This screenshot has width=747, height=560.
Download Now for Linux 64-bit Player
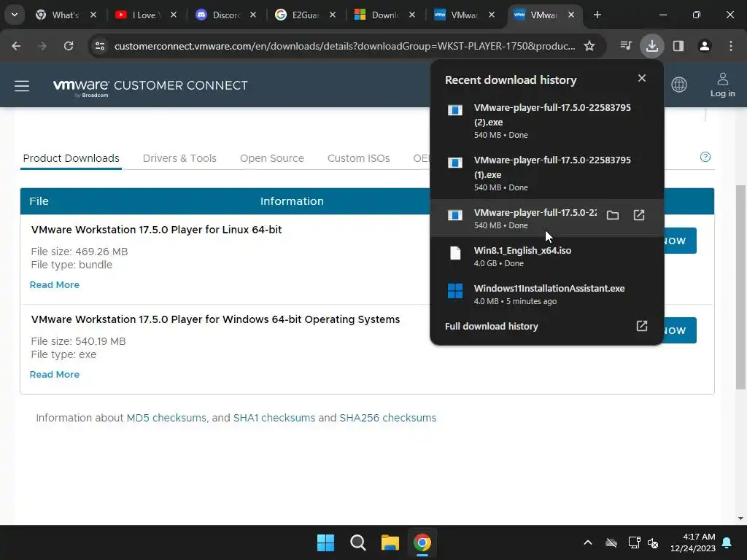[x=680, y=241]
